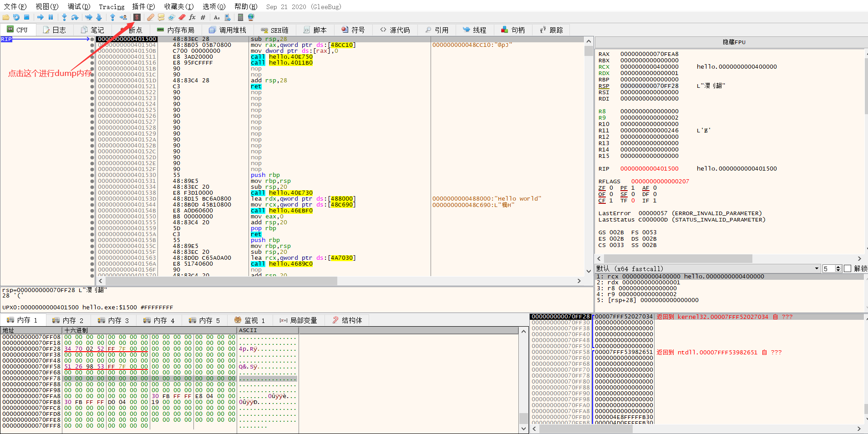Image resolution: width=868 pixels, height=434 pixels.
Task: Toggle the ZF flag value
Action: [611, 188]
